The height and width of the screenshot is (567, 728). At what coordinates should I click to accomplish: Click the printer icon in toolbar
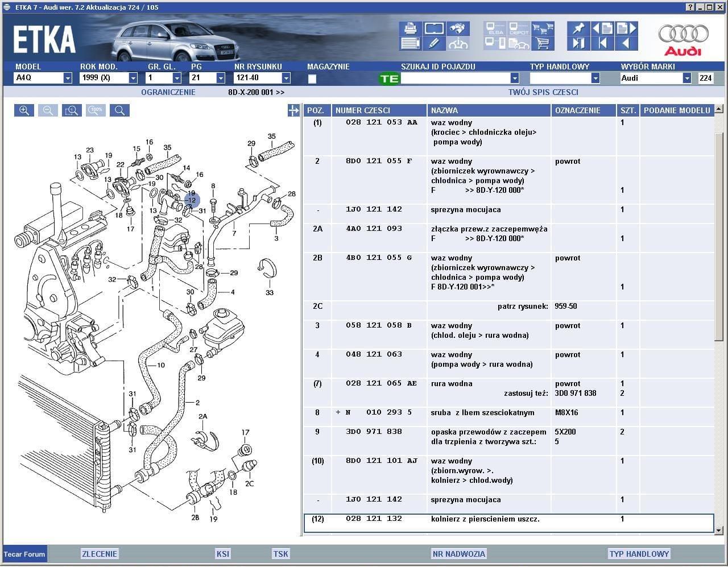[410, 28]
